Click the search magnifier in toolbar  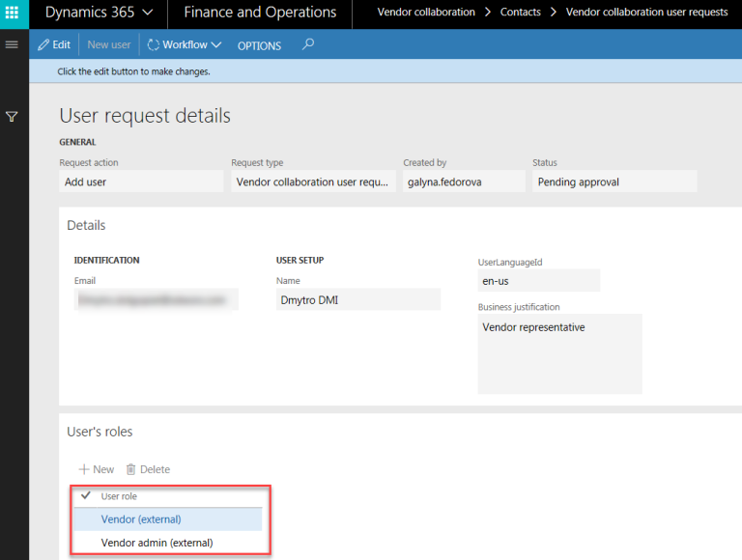[308, 44]
